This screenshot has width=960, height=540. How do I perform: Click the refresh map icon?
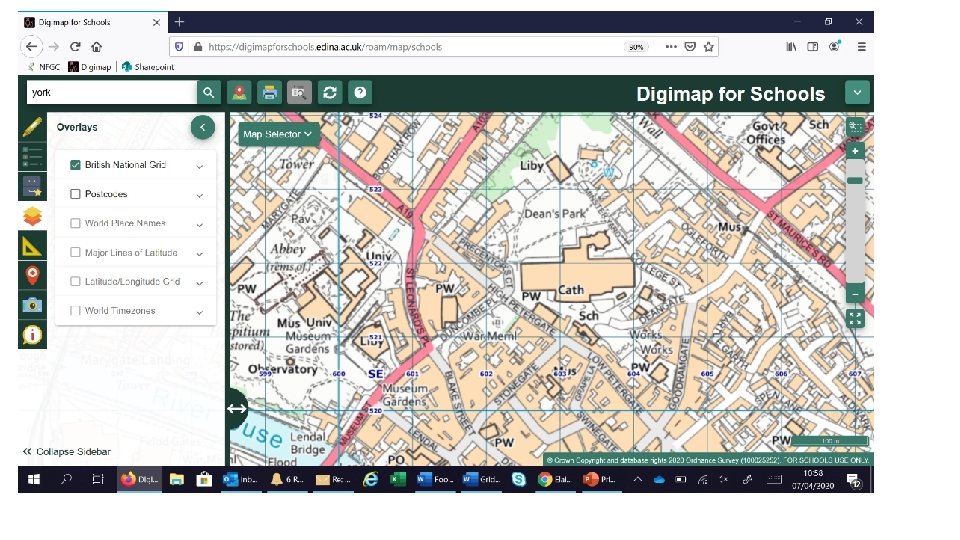coord(330,92)
